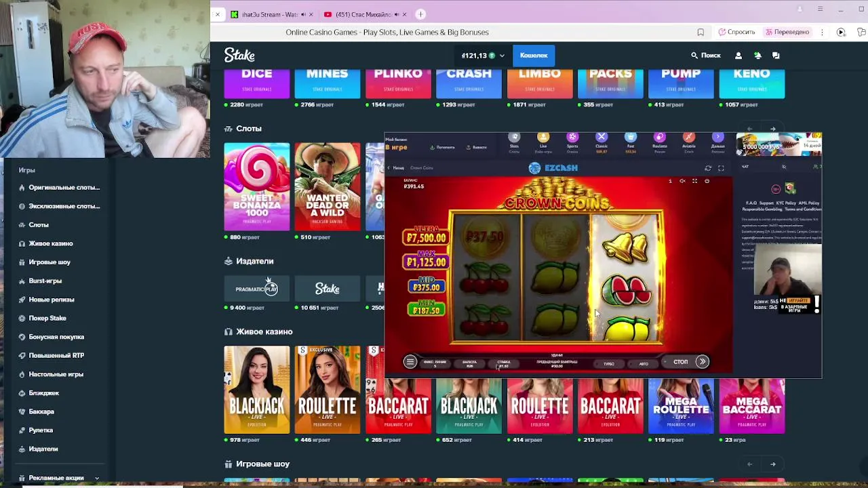This screenshot has height=488, width=868.
Task: Open Classic category in EZCASH nav
Action: [x=601, y=141]
